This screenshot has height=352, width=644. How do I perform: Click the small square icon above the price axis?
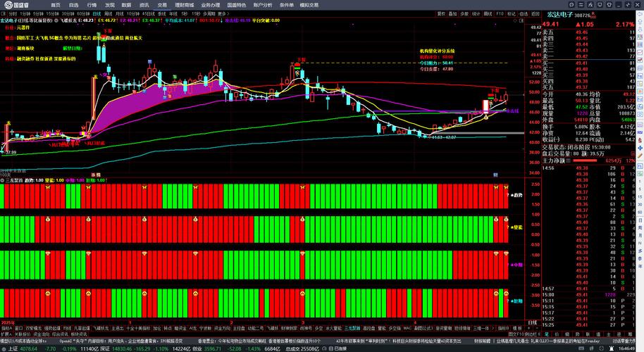pos(521,20)
